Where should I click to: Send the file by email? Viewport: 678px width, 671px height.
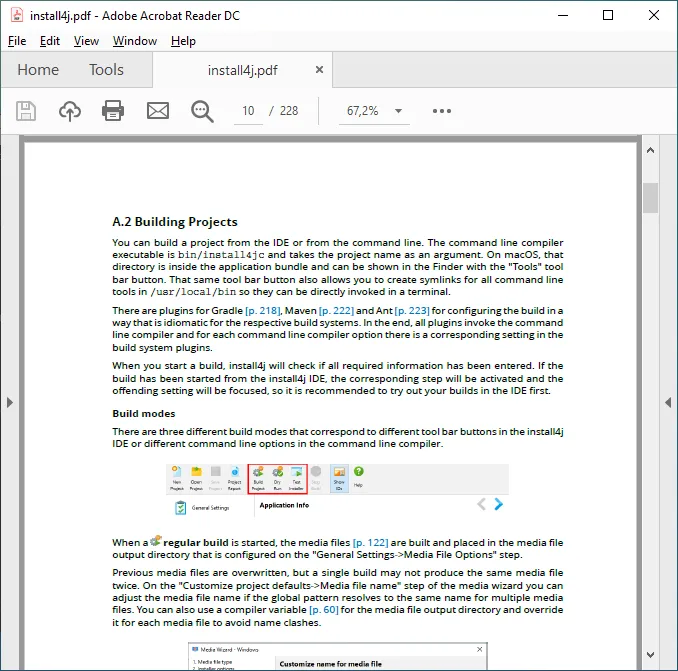[158, 111]
